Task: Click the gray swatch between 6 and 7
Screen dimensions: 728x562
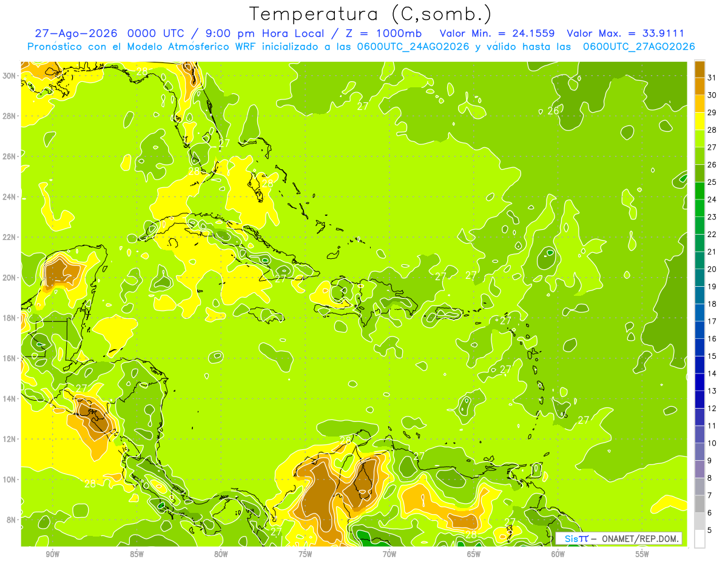Action: [699, 504]
